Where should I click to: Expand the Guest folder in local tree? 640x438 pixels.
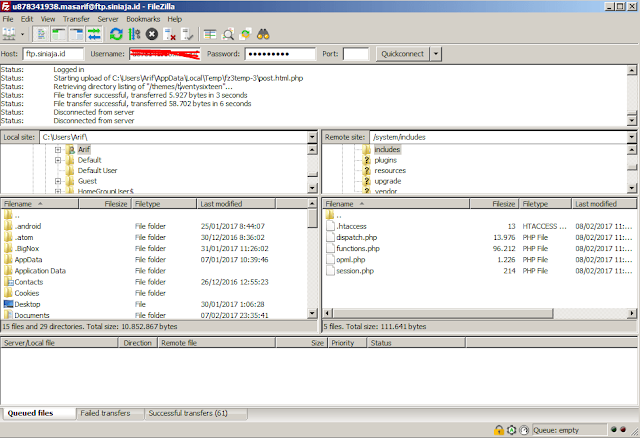click(x=58, y=181)
